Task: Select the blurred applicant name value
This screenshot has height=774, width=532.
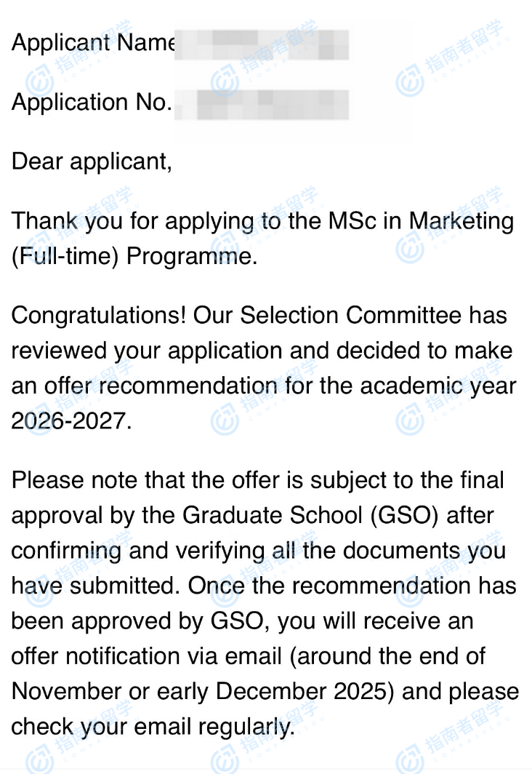Action: (x=262, y=43)
